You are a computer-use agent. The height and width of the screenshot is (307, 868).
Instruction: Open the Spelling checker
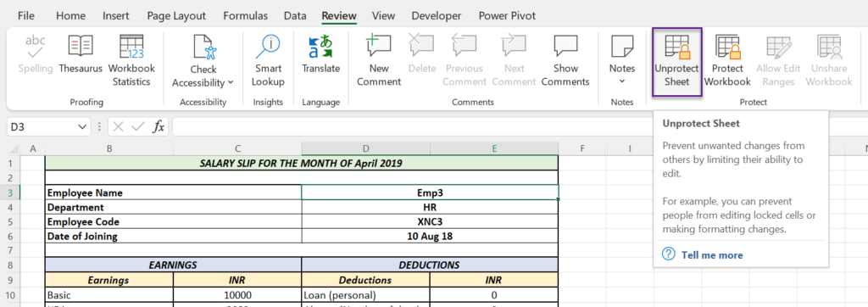point(36,54)
